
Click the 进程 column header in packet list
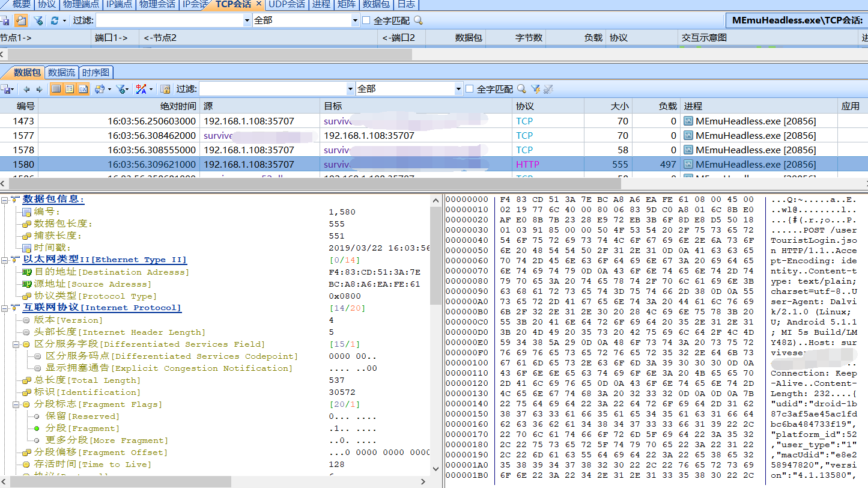click(x=759, y=106)
